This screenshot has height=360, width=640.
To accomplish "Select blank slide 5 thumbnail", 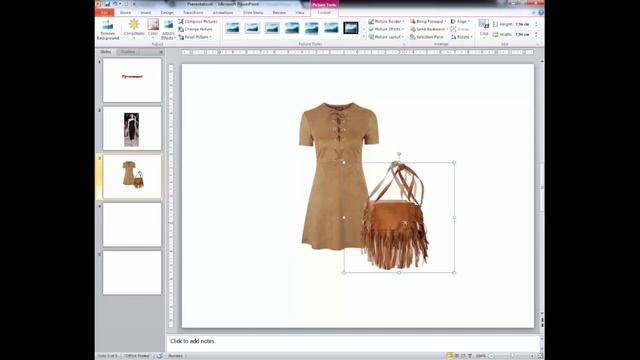I will (132, 272).
